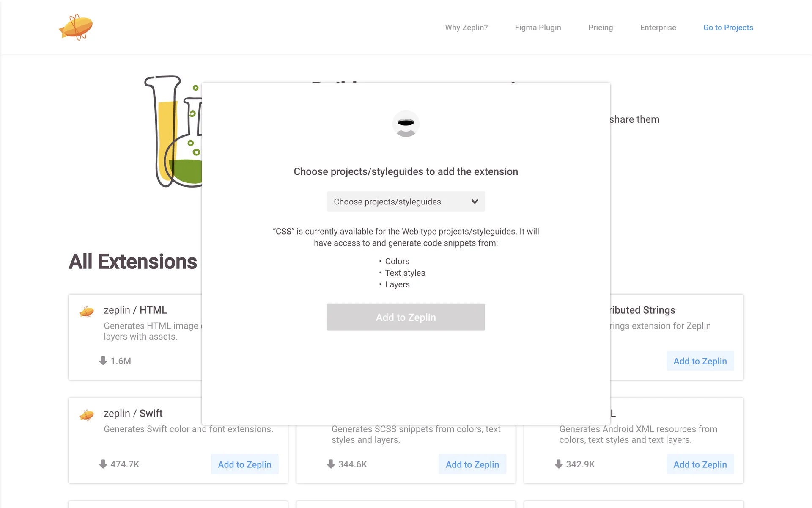Image resolution: width=812 pixels, height=508 pixels.
Task: Open the Enterprise nav link
Action: coord(658,28)
